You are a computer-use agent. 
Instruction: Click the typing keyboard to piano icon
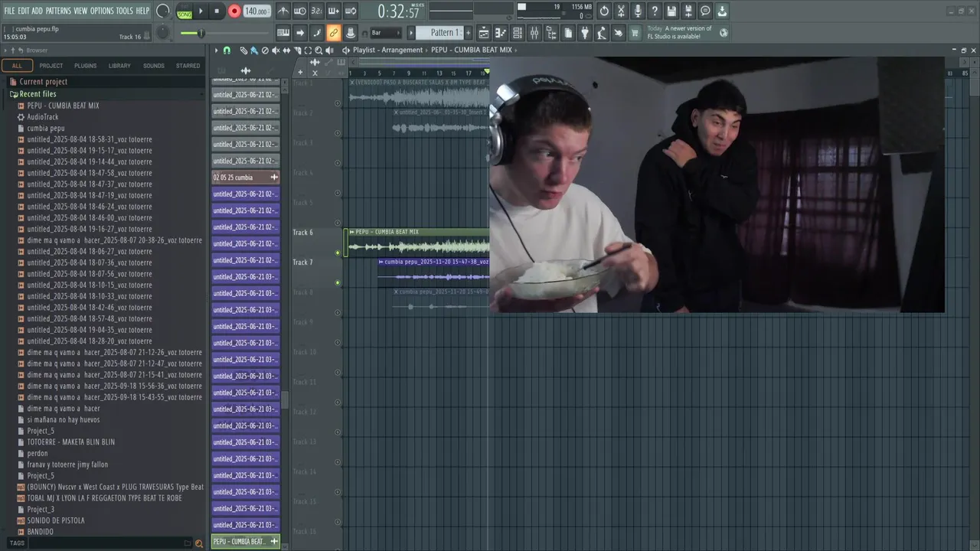(283, 33)
